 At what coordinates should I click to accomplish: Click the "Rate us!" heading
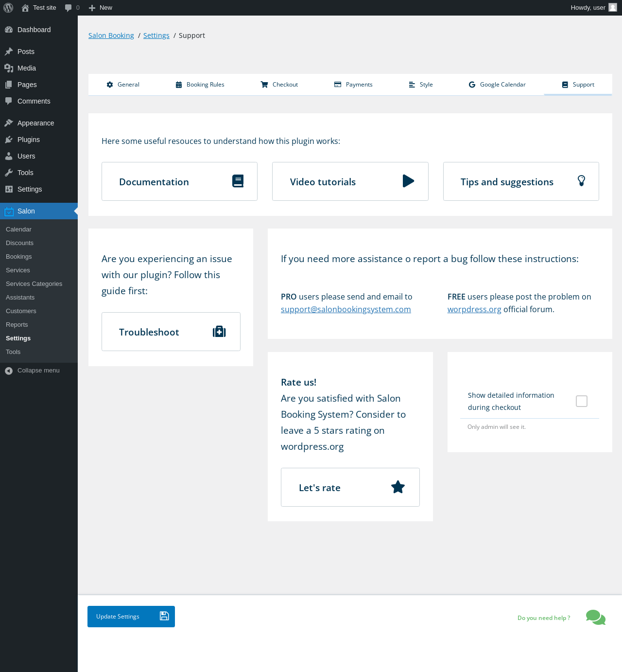point(299,382)
